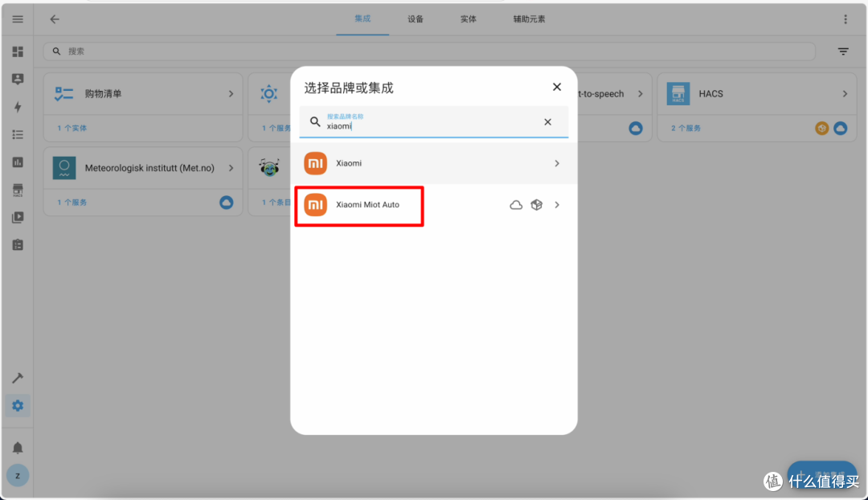Screen dimensions: 868x500
Task: Click the HACS card title
Action: (710, 93)
